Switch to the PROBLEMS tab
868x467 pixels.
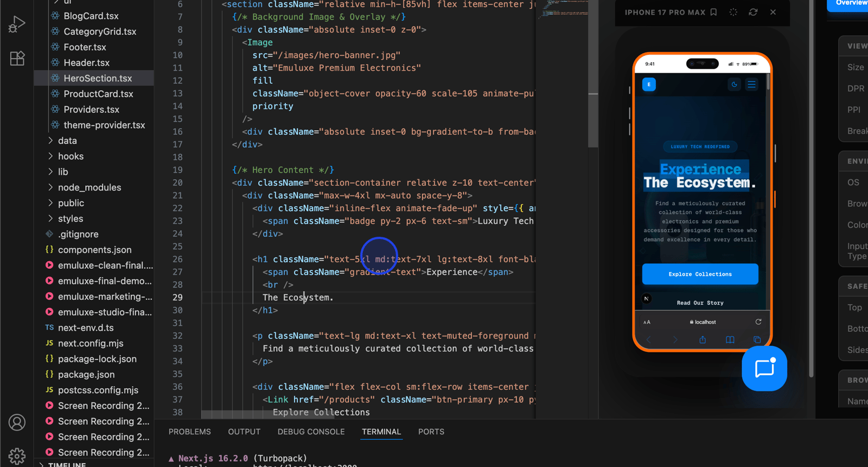click(x=189, y=432)
